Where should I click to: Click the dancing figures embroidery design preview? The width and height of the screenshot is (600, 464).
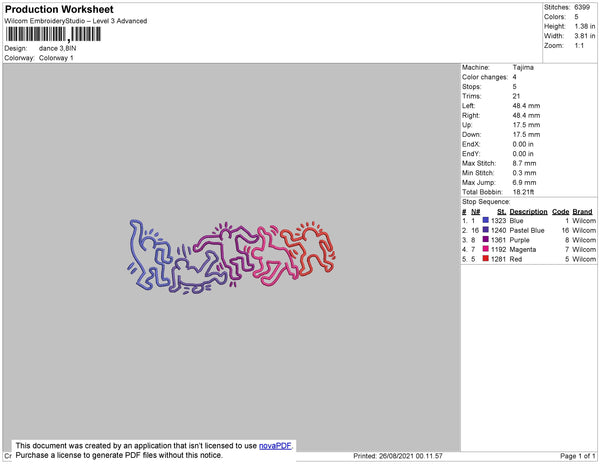(x=232, y=256)
